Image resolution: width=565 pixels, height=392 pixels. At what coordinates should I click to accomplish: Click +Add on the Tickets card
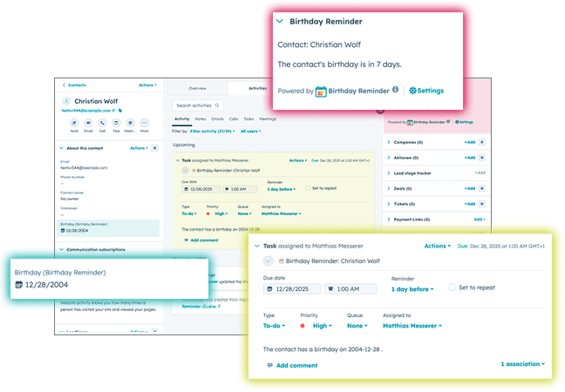click(x=469, y=204)
